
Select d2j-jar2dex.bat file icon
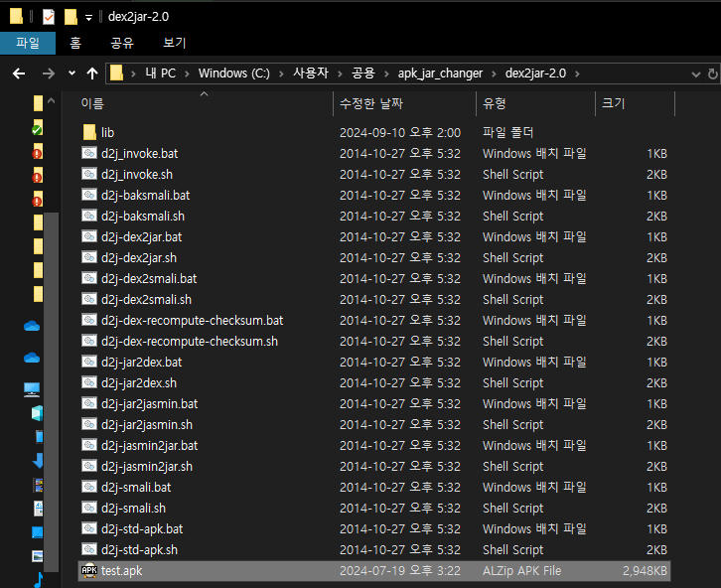89,362
